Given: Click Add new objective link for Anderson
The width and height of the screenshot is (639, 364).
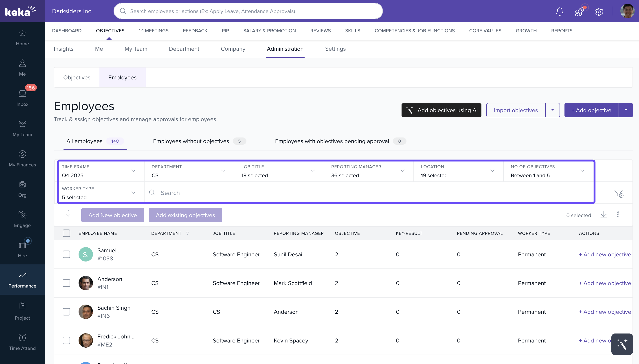Looking at the screenshot, I should coord(604,283).
